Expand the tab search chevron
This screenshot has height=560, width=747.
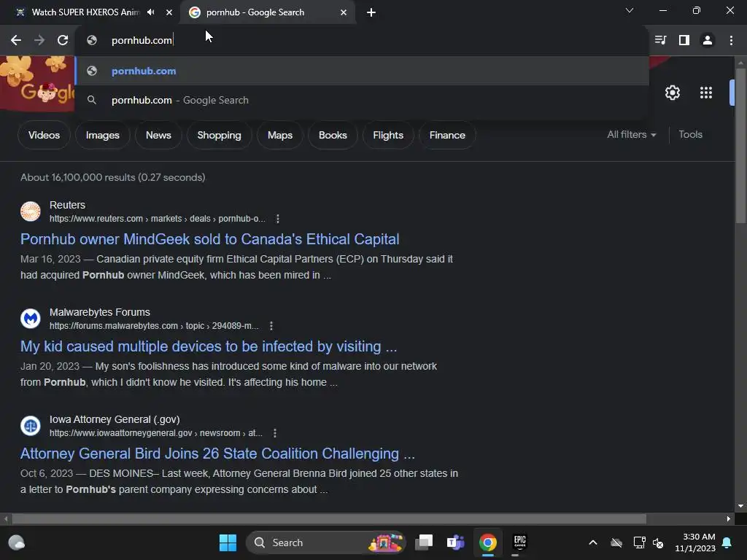point(630,10)
